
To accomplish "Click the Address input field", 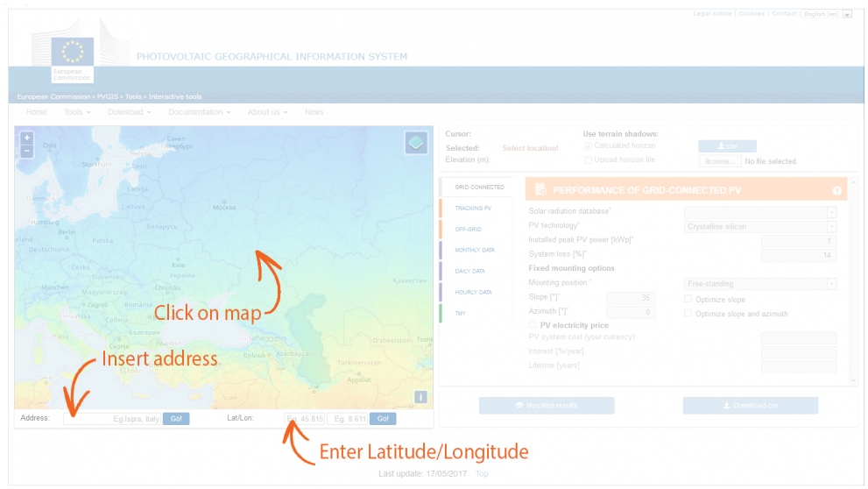I will tap(112, 419).
